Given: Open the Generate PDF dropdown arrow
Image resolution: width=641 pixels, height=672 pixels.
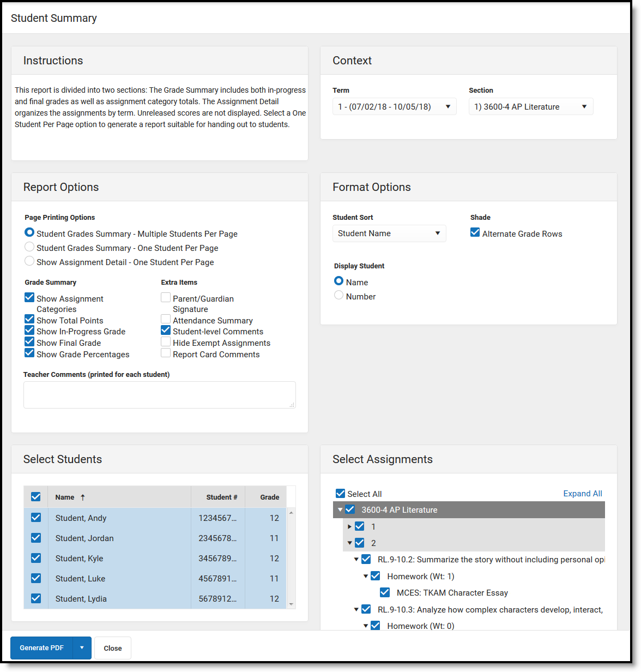Looking at the screenshot, I should pos(82,648).
